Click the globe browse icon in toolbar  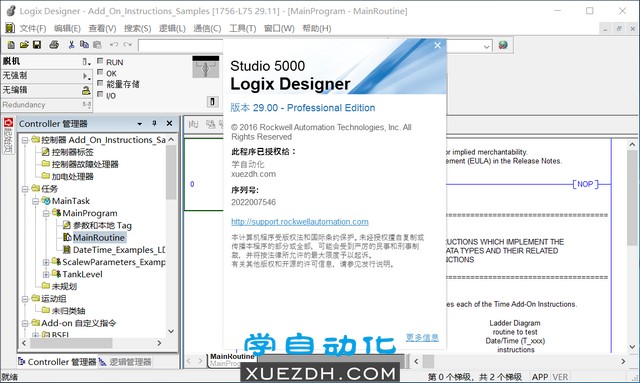click(x=503, y=45)
